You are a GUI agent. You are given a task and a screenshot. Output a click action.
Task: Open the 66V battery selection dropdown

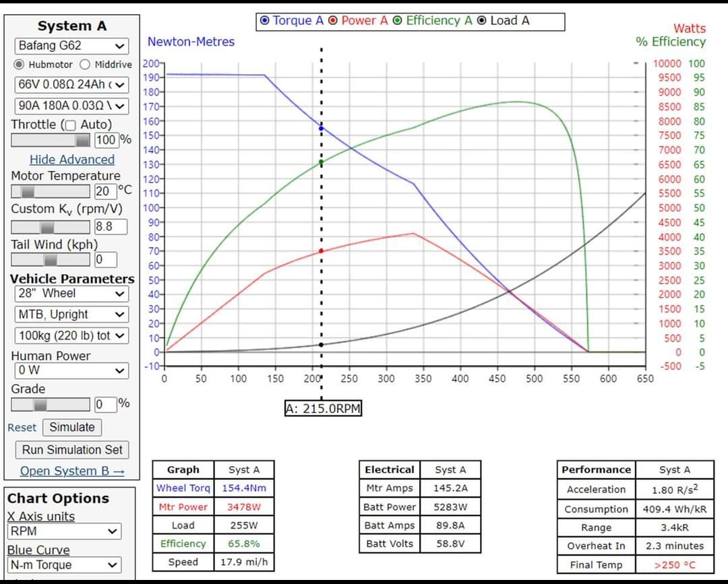(71, 85)
